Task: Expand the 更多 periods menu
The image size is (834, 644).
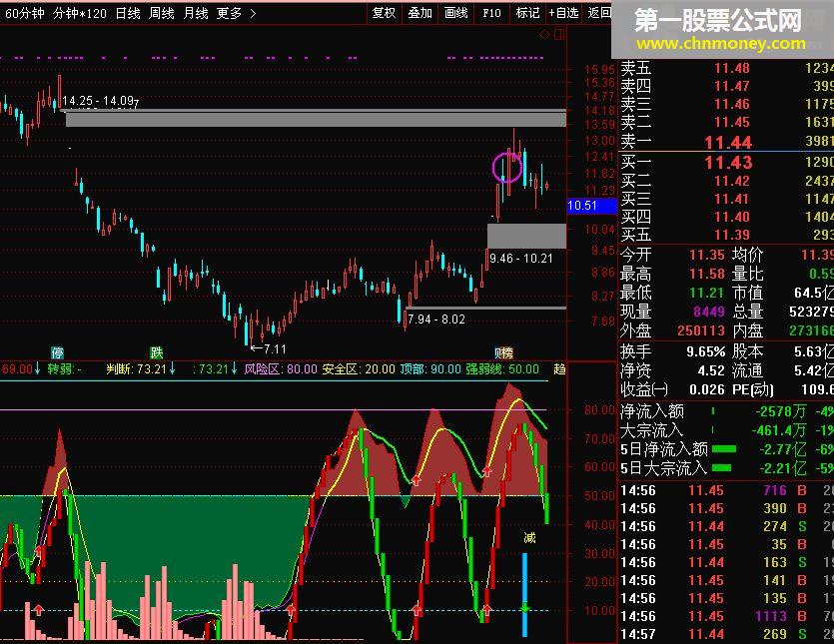Action: 230,13
